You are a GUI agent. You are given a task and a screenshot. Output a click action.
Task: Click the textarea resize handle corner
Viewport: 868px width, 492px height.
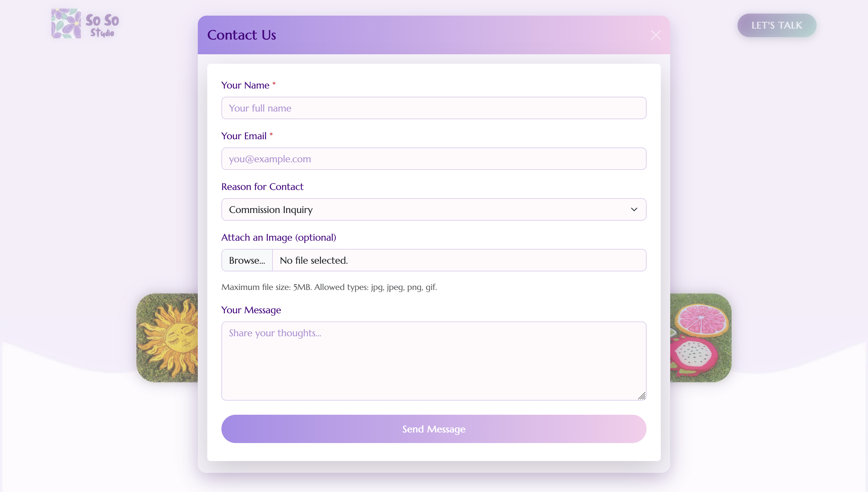pyautogui.click(x=642, y=396)
